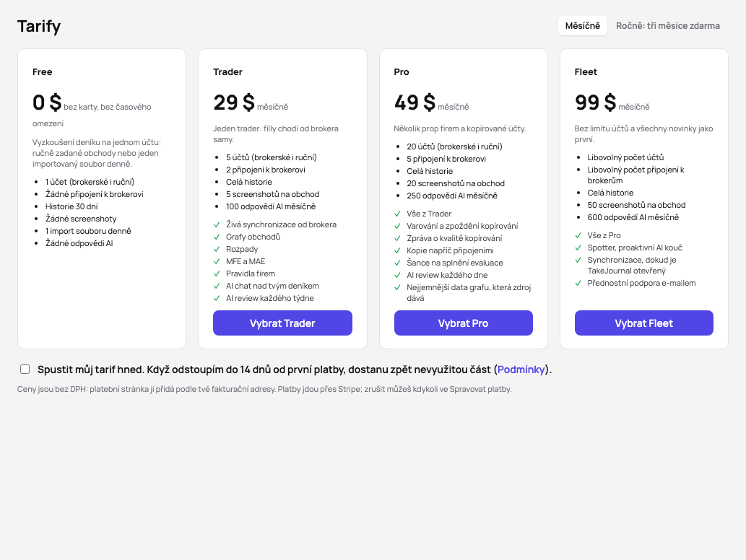746x560 pixels.
Task: Click text 1 import souboru denně
Action: click(88, 231)
